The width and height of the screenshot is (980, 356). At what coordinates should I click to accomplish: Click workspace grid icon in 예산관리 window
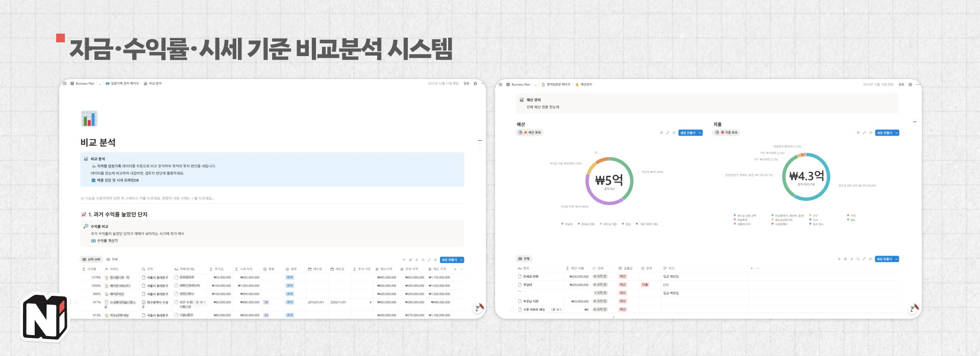pyautogui.click(x=508, y=84)
